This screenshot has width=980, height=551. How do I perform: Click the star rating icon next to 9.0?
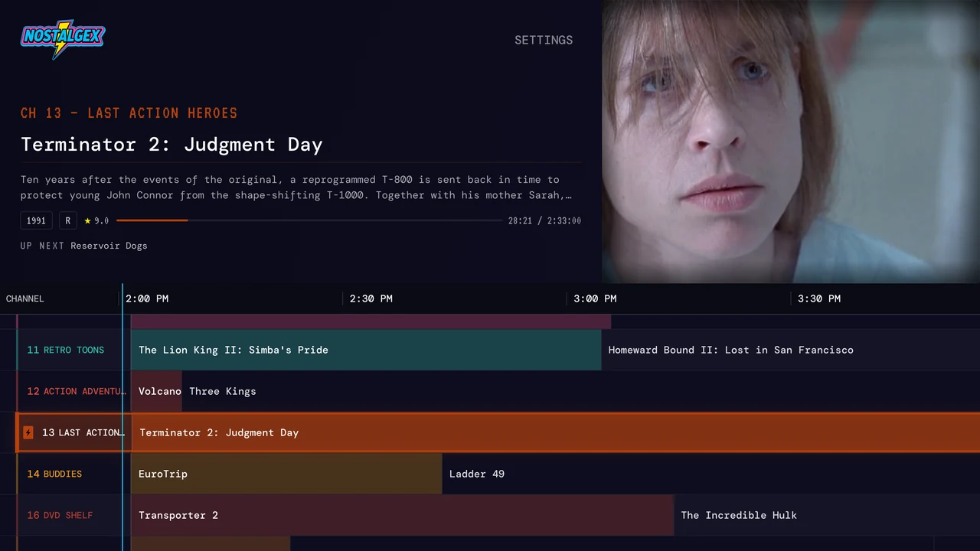pyautogui.click(x=87, y=220)
